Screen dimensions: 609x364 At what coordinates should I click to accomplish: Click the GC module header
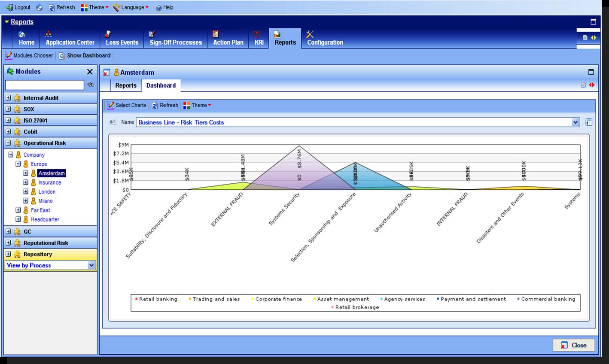coord(51,231)
